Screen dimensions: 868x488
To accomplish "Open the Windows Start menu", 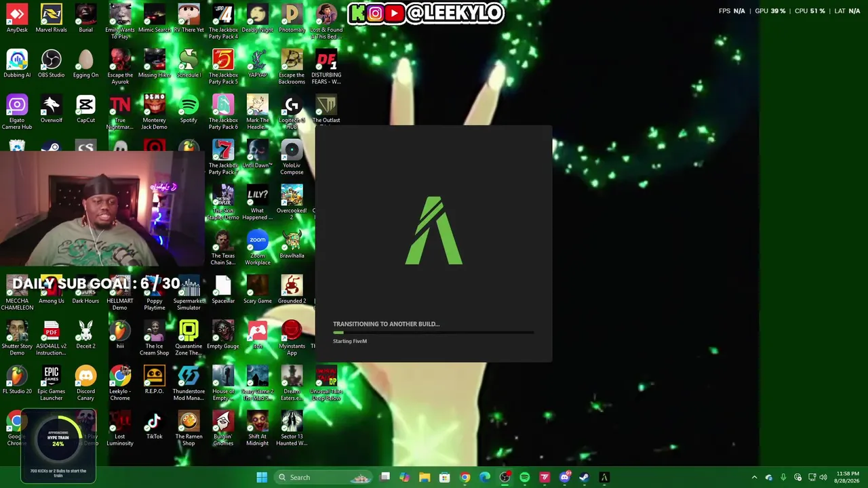I will tap(262, 477).
